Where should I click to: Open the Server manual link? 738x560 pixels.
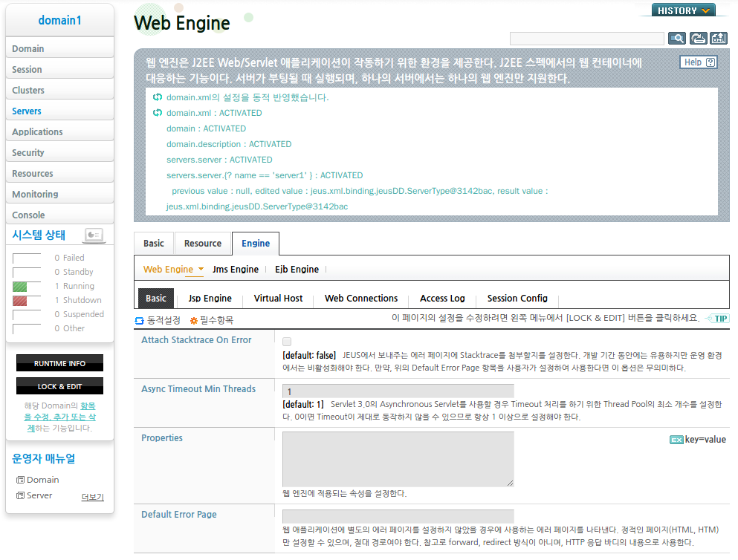coord(39,495)
